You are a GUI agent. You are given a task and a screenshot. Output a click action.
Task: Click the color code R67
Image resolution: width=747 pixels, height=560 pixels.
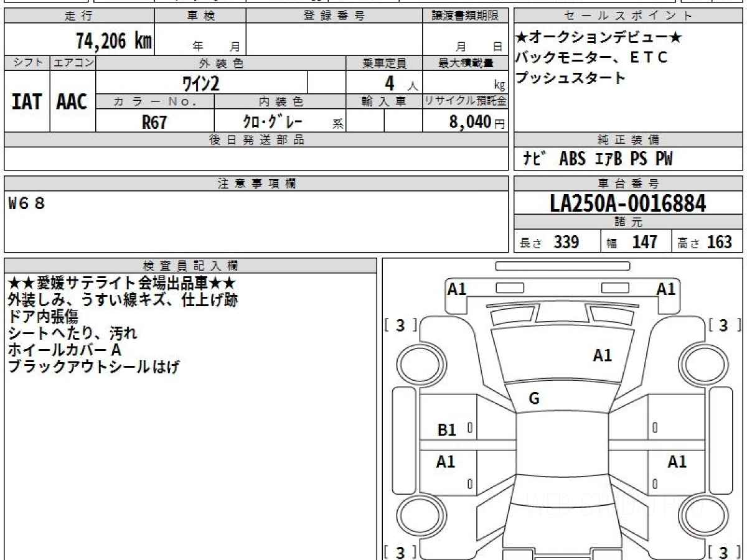(x=155, y=122)
